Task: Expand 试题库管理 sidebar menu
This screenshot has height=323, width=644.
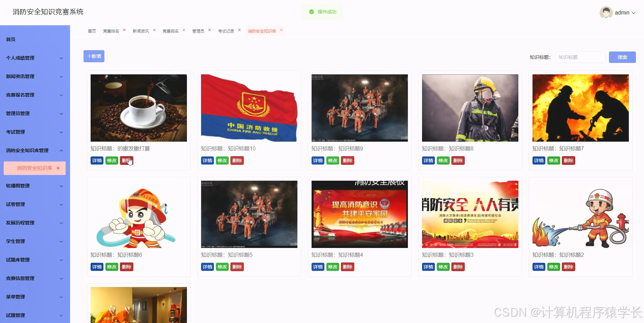Action: tap(35, 260)
